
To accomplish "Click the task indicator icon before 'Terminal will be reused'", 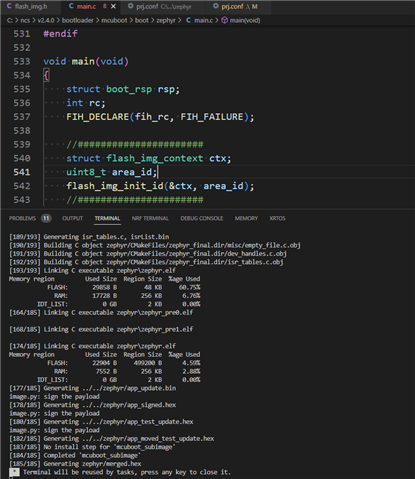I will 14,472.
